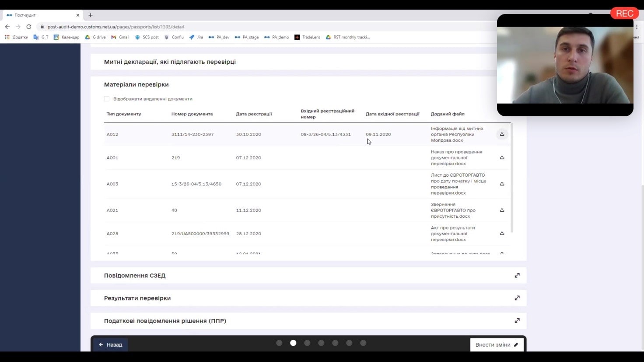
Task: Open the PA_demo bookmark
Action: pyautogui.click(x=276, y=37)
